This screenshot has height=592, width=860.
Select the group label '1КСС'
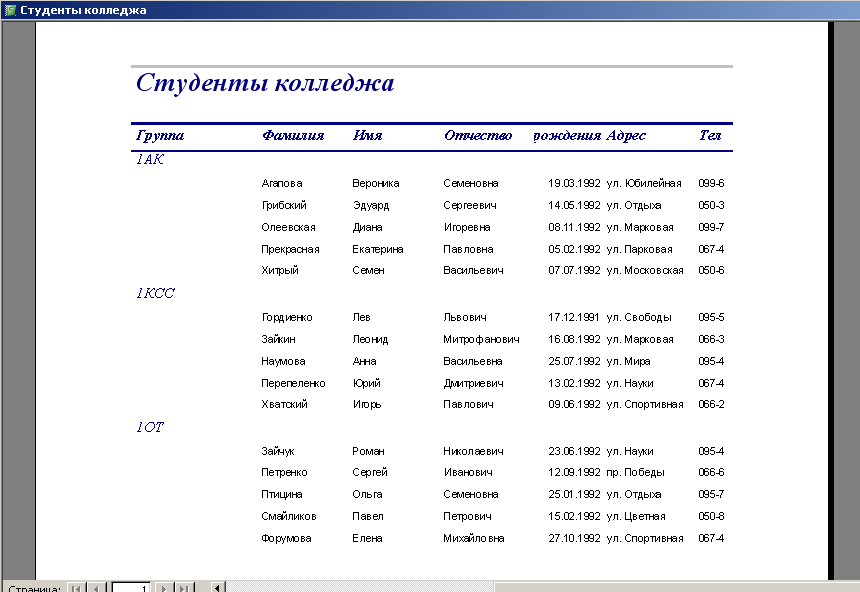[x=155, y=293]
